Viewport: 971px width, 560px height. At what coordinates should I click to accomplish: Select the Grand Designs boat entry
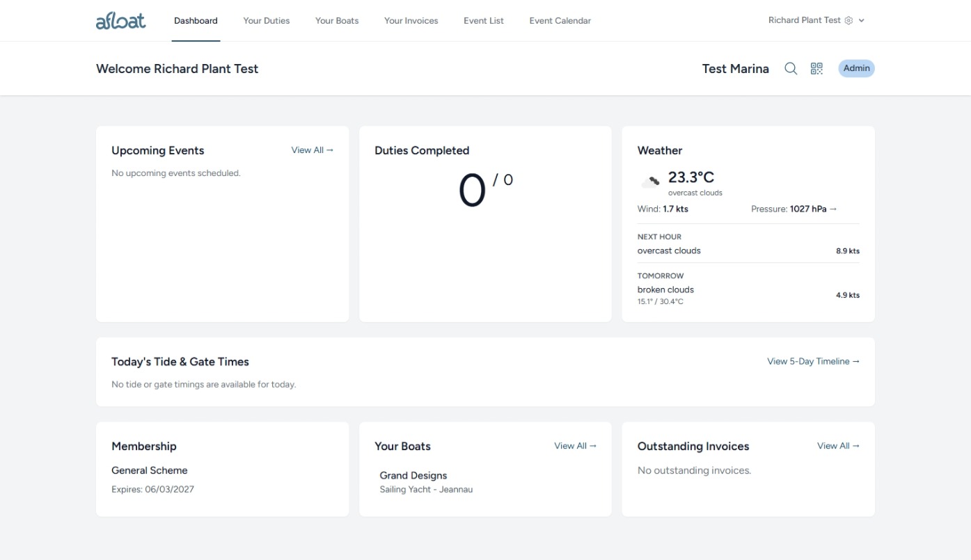(413, 476)
